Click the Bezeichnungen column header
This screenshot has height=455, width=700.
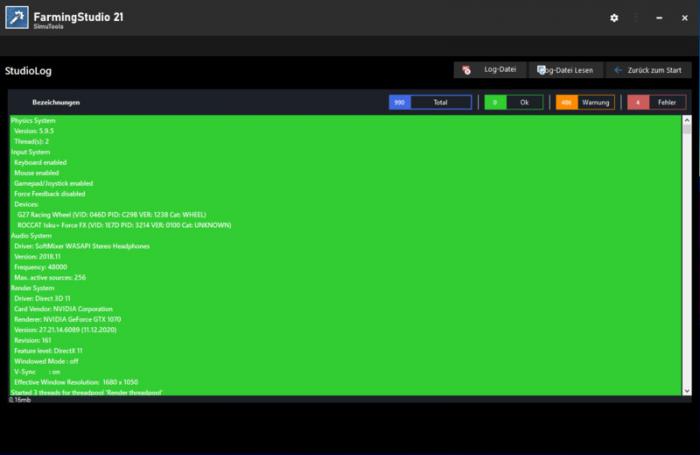56,102
